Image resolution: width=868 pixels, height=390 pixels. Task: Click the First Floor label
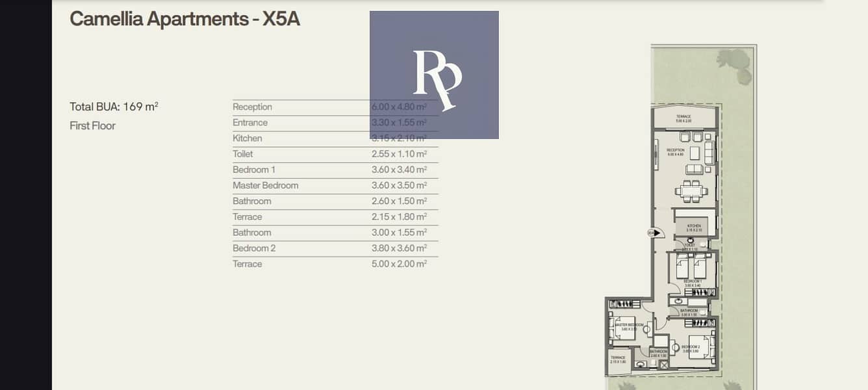point(92,125)
